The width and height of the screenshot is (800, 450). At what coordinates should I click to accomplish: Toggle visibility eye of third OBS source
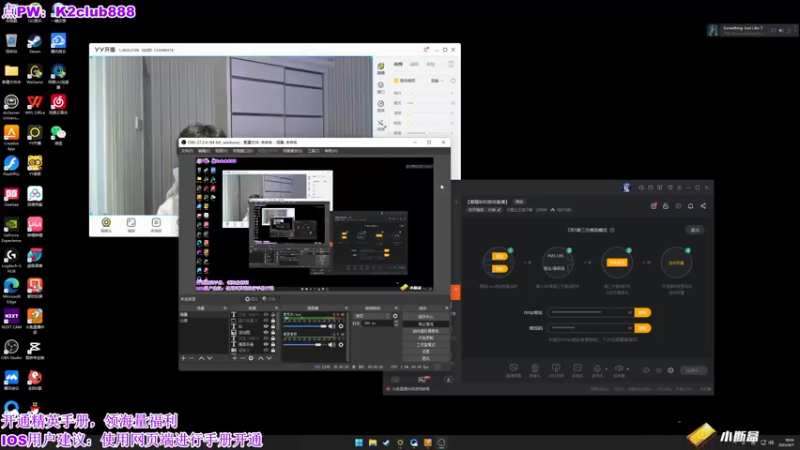coord(266,327)
